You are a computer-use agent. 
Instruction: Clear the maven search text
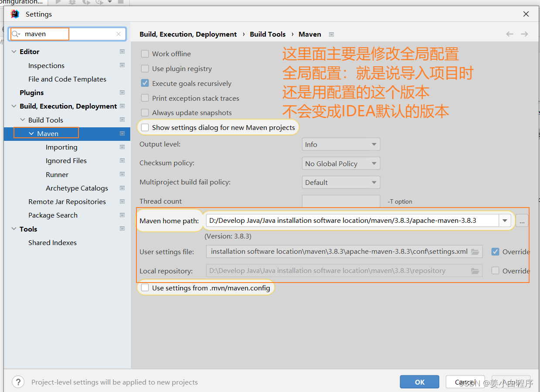pyautogui.click(x=119, y=34)
